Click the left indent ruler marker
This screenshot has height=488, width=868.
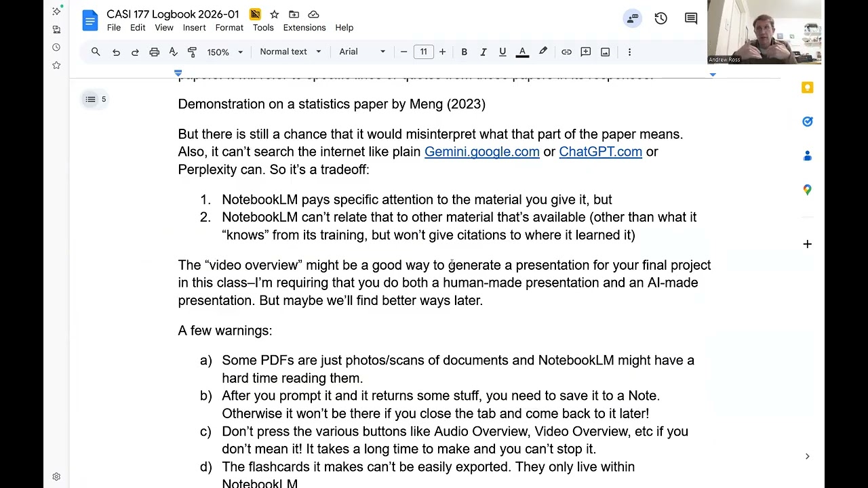point(178,73)
